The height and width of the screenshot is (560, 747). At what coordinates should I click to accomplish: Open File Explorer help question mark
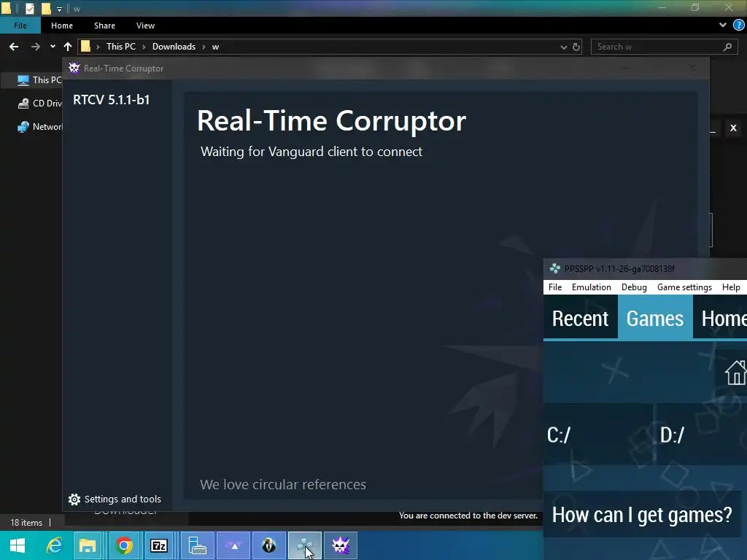point(739,26)
